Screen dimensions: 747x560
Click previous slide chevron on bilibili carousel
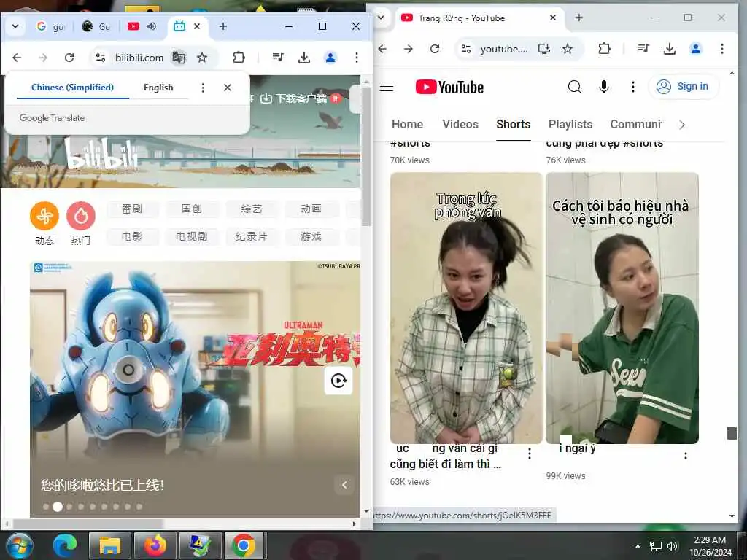(344, 485)
